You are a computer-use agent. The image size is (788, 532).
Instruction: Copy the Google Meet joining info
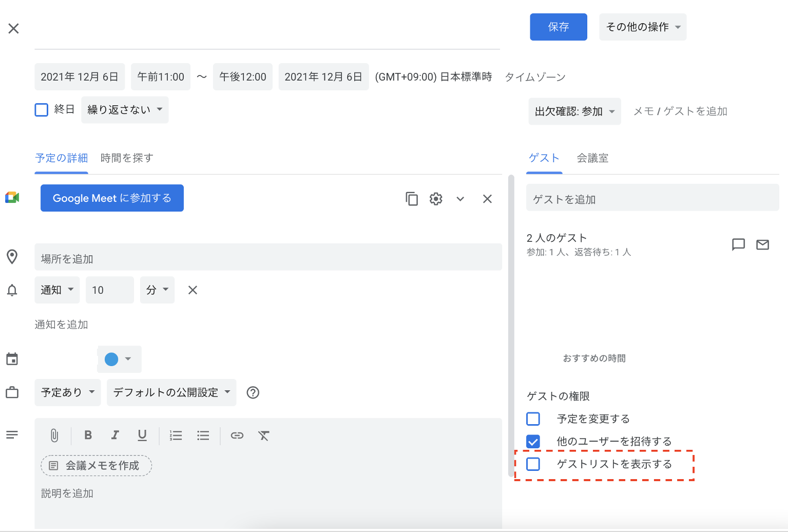pyautogui.click(x=412, y=199)
